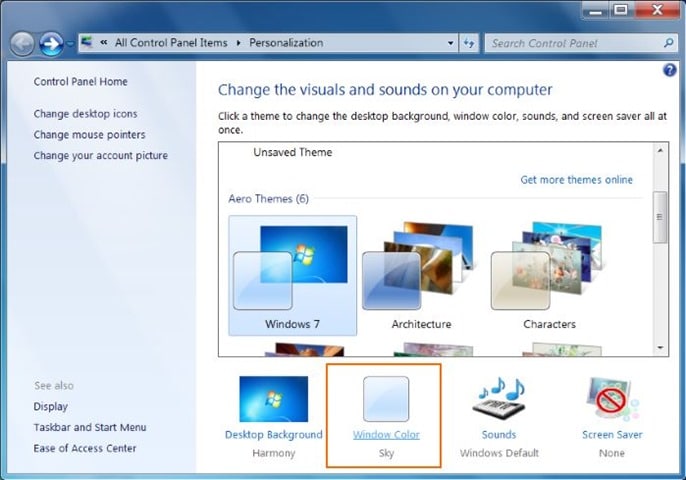Viewport: 686px width, 480px height.
Task: Select the Architecture theme
Action: [421, 275]
